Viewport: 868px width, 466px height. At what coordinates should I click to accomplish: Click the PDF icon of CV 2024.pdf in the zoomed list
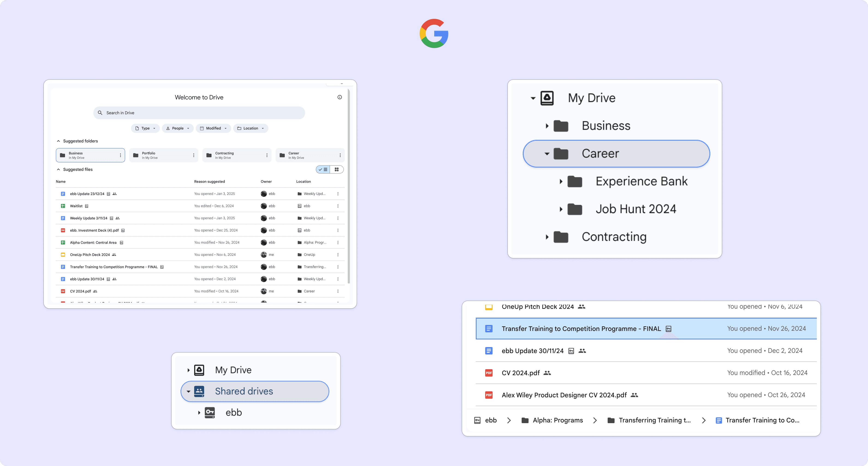[x=489, y=373]
